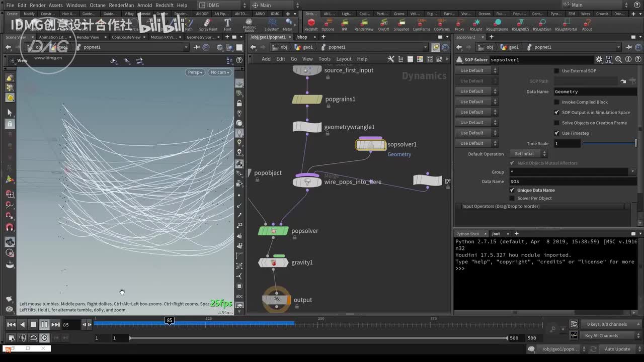The width and height of the screenshot is (644, 362).
Task: Open the Redshift shelf tool
Action: point(311,25)
